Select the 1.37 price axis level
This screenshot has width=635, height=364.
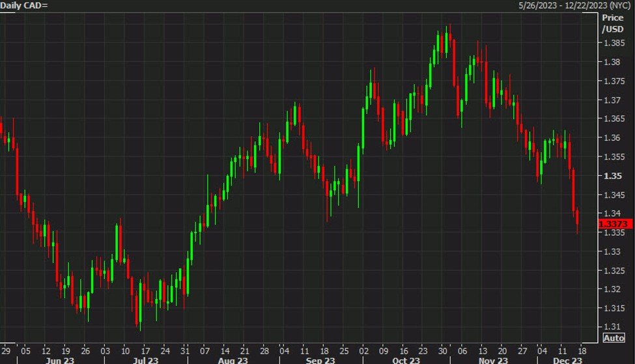click(612, 100)
